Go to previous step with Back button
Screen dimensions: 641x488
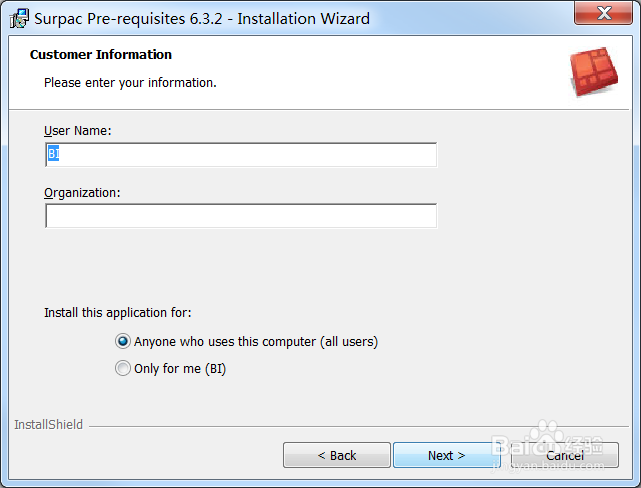coord(336,455)
